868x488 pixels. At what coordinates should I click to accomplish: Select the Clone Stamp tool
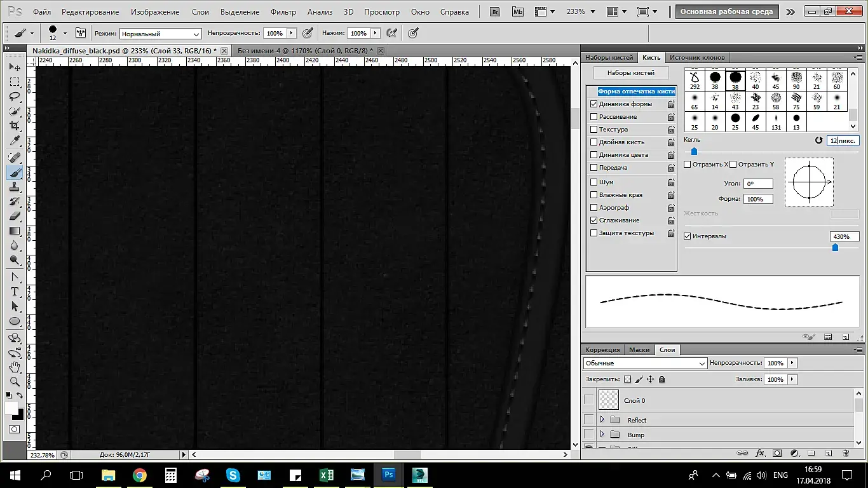tap(15, 187)
